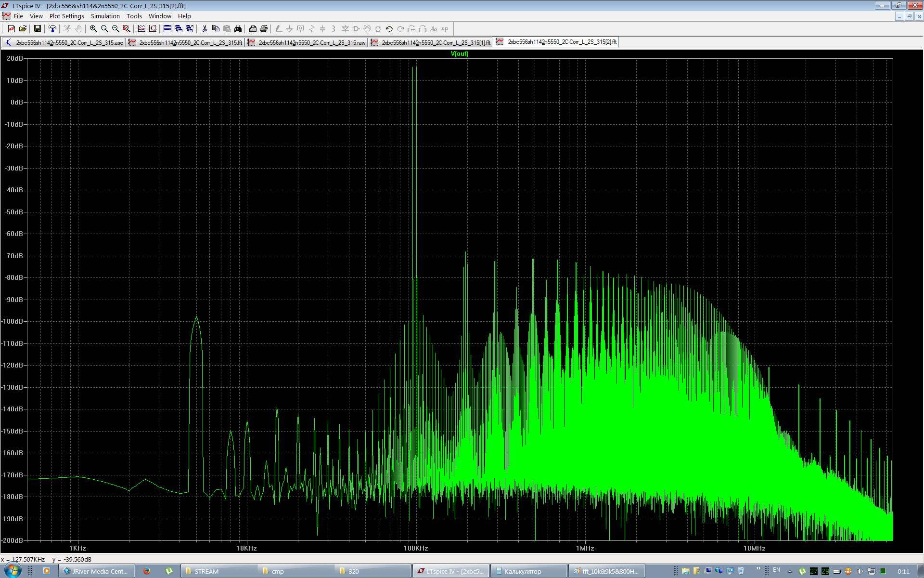The image size is (924, 578).
Task: Open the 'cmp' folder taskbar button
Action: [296, 571]
